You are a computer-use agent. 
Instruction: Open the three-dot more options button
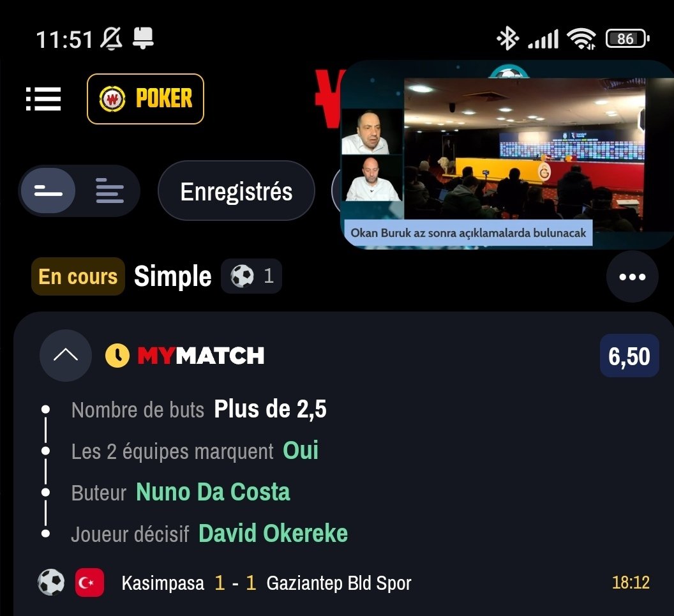coord(632,276)
